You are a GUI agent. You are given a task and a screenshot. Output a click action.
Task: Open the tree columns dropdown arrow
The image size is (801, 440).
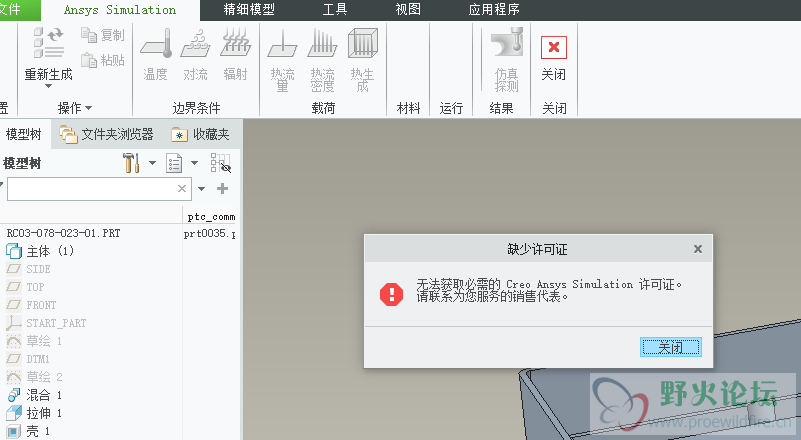coord(194,163)
